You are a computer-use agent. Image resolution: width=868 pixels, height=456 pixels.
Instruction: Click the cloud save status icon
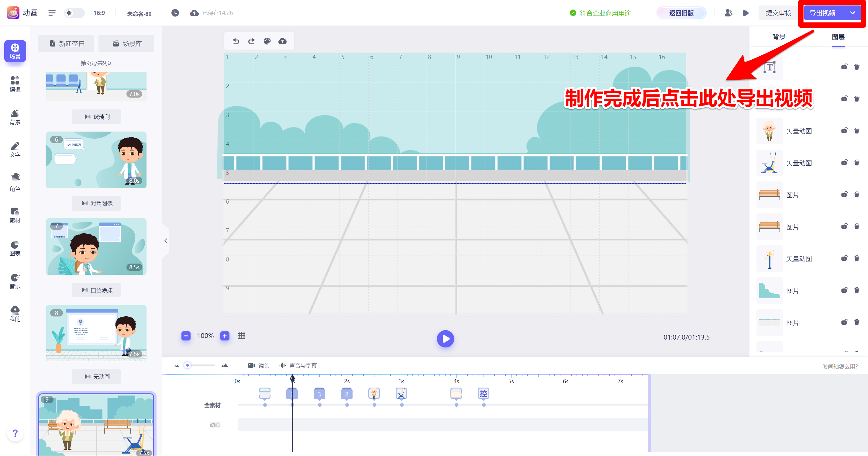(194, 13)
